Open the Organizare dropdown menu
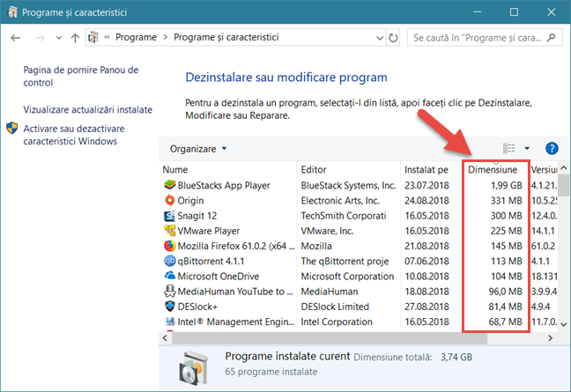Viewport: 571px width, 392px height. 198,149
